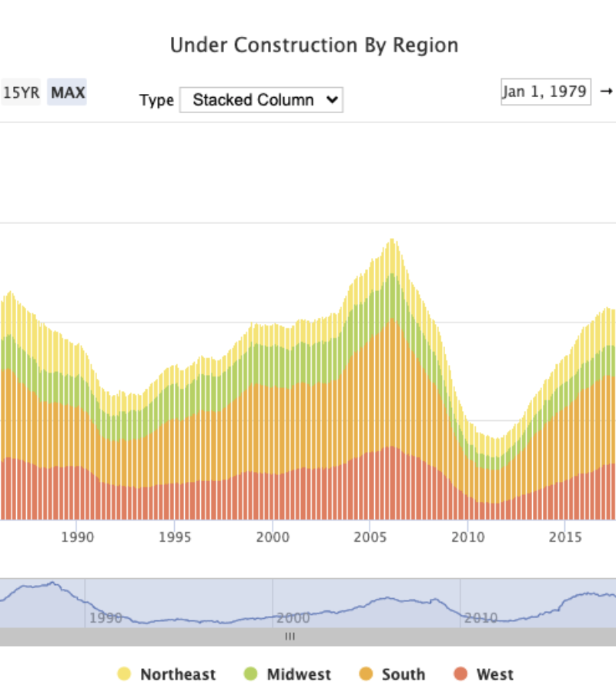The height and width of the screenshot is (699, 616).
Task: Click the Jan 1, 1979 date field
Action: click(546, 92)
